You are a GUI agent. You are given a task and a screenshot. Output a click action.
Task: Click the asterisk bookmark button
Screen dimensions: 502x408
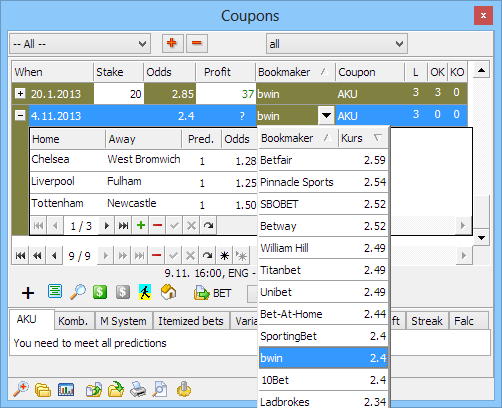[x=224, y=256]
